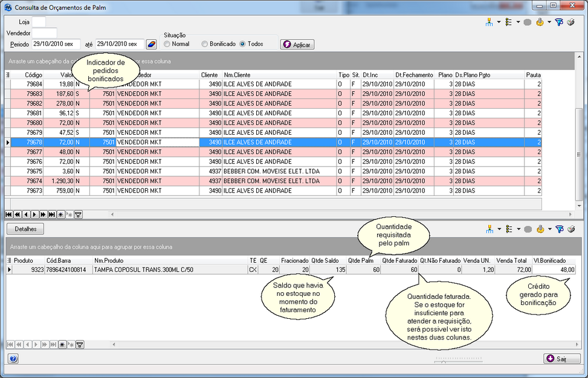Select the Normal situation radio button
The height and width of the screenshot is (378, 588).
click(x=167, y=44)
